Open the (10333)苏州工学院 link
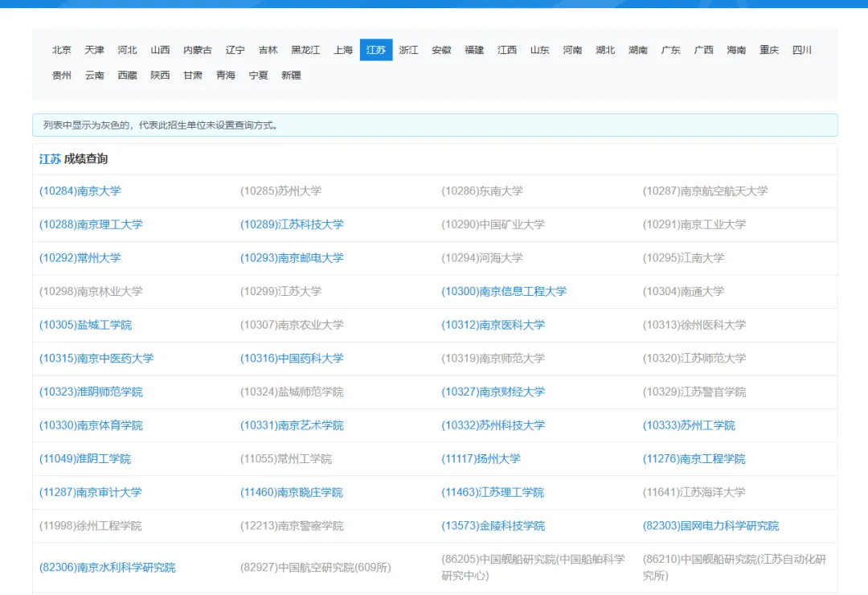Viewport: 868px width, 595px height. [689, 425]
